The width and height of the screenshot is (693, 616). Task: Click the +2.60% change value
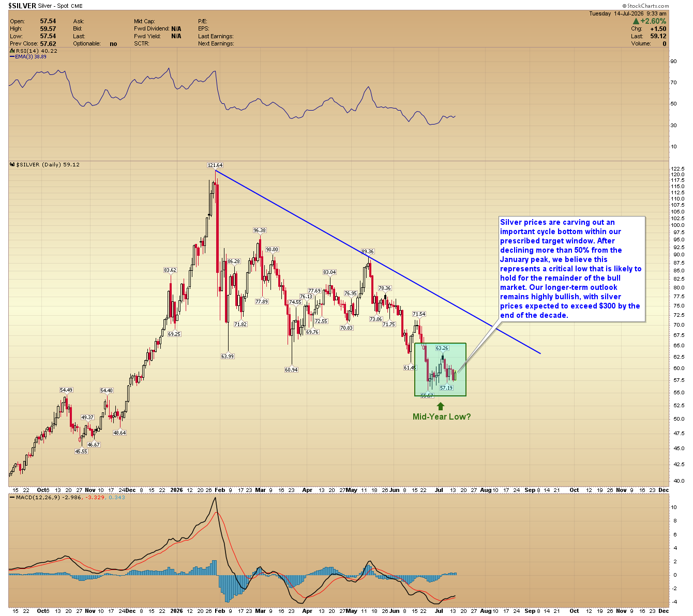tap(653, 21)
